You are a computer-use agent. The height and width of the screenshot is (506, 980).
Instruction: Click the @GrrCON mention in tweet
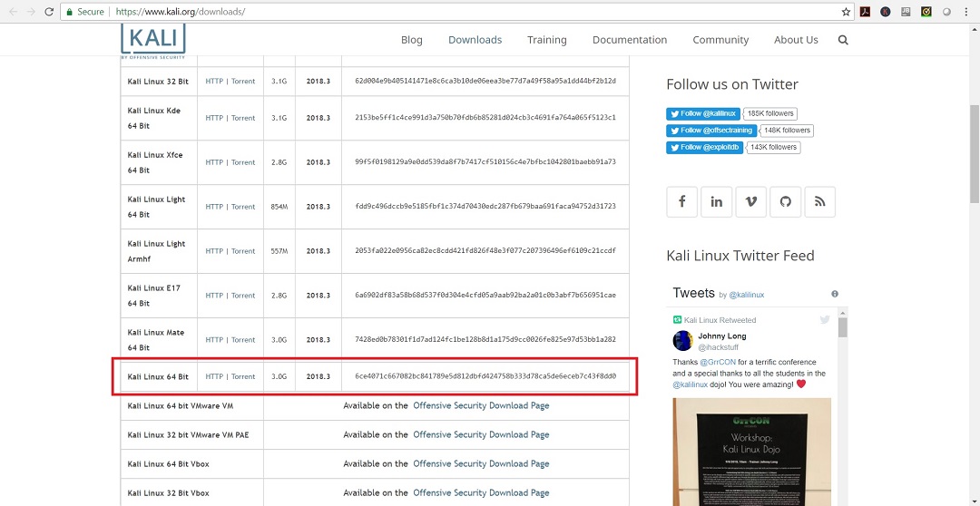tap(716, 363)
